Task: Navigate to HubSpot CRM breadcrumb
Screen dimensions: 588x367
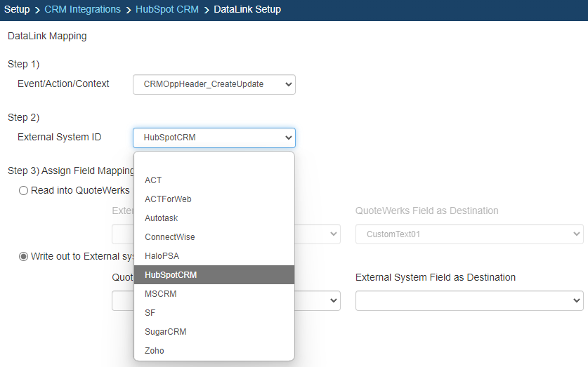Action: [x=166, y=10]
